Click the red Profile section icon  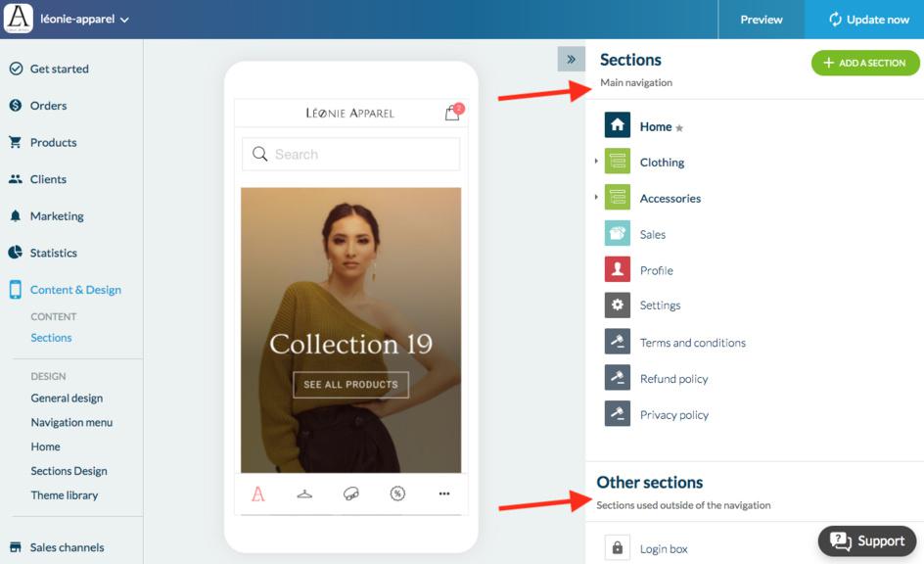617,269
